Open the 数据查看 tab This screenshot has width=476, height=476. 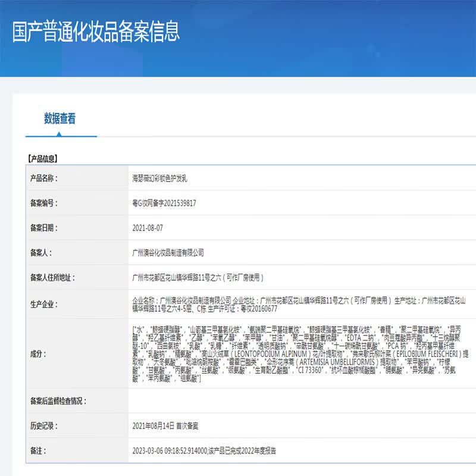coord(60,118)
